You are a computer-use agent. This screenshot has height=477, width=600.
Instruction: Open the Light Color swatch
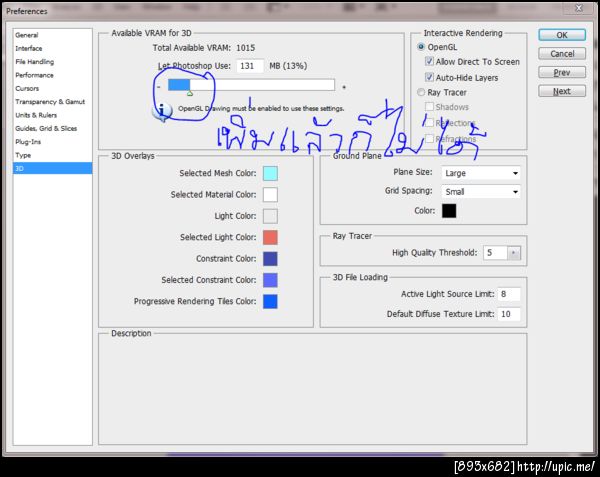(270, 216)
